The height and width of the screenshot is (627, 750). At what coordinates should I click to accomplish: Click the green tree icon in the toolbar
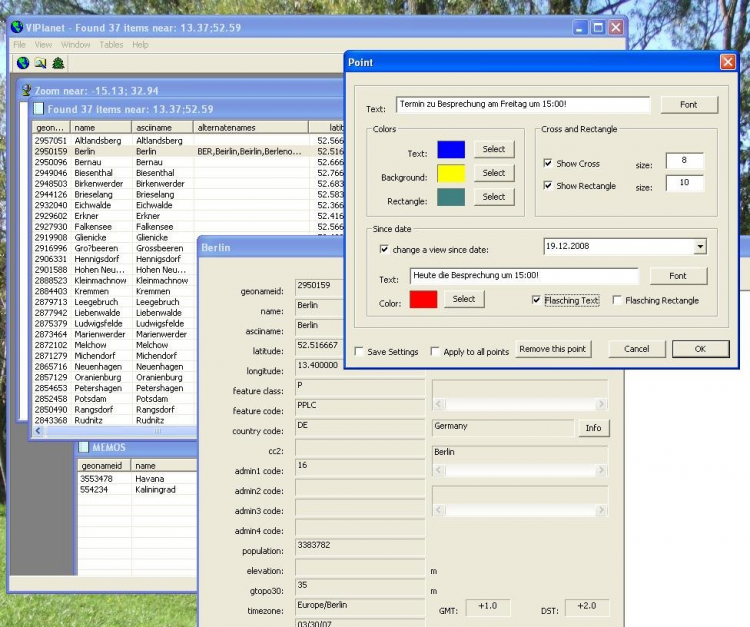58,63
